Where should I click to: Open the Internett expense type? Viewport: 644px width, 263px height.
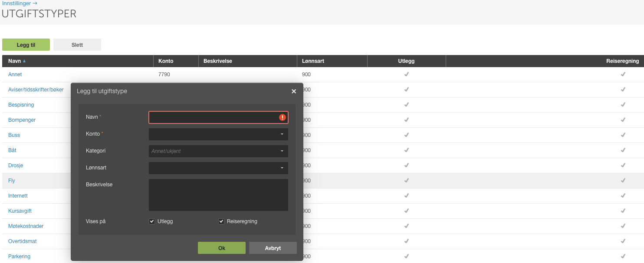tap(18, 196)
